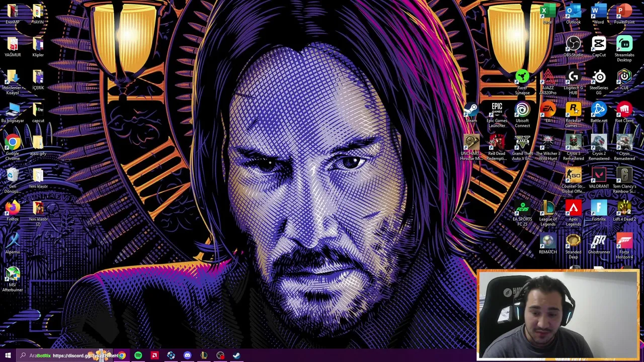Open Discord from the taskbar
The width and height of the screenshot is (644, 362).
click(187, 355)
